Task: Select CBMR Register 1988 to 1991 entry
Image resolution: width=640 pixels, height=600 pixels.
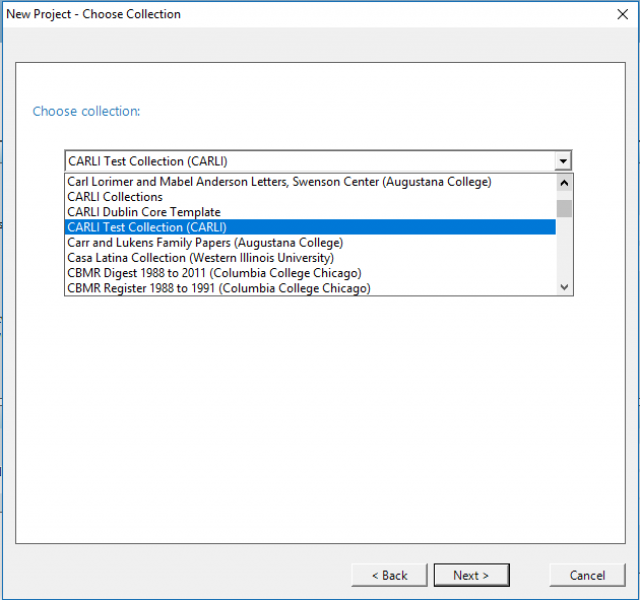Action: [310, 288]
